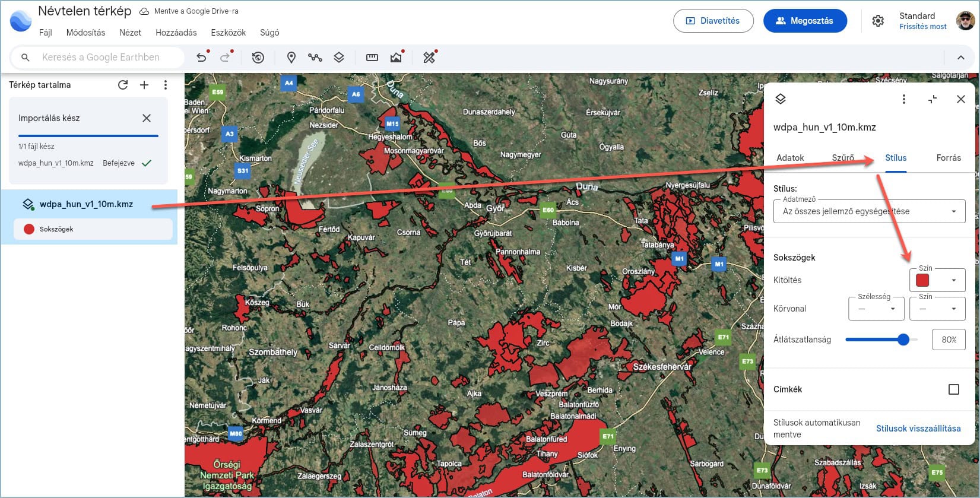
Task: Open the Körvonal Szélesség dropdown
Action: (x=877, y=309)
